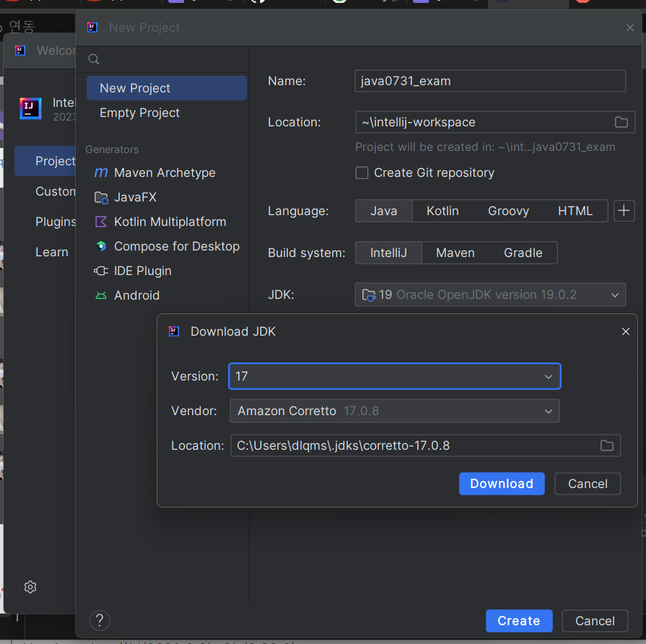646x644 pixels.
Task: Select New Project in left list
Action: coord(167,88)
